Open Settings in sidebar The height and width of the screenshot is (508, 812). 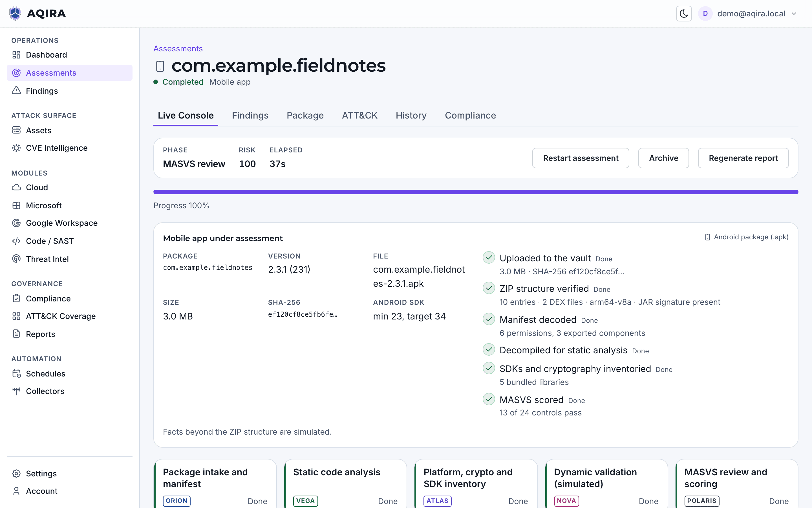point(69,473)
